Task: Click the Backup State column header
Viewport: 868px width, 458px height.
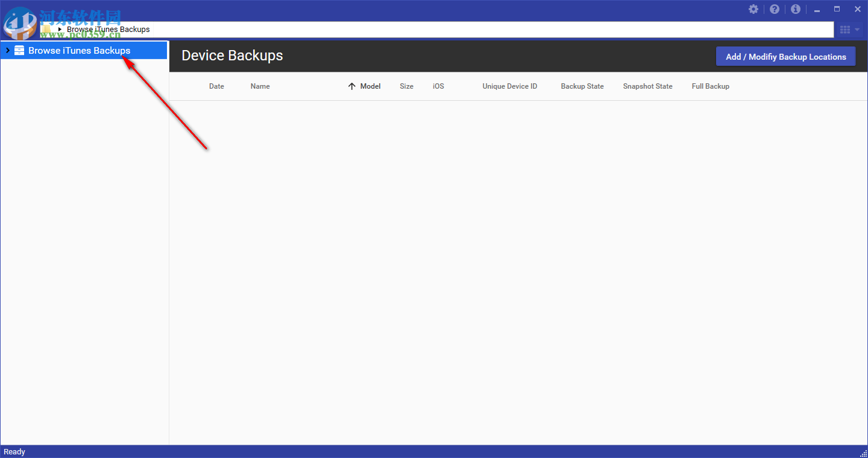Action: click(x=582, y=86)
